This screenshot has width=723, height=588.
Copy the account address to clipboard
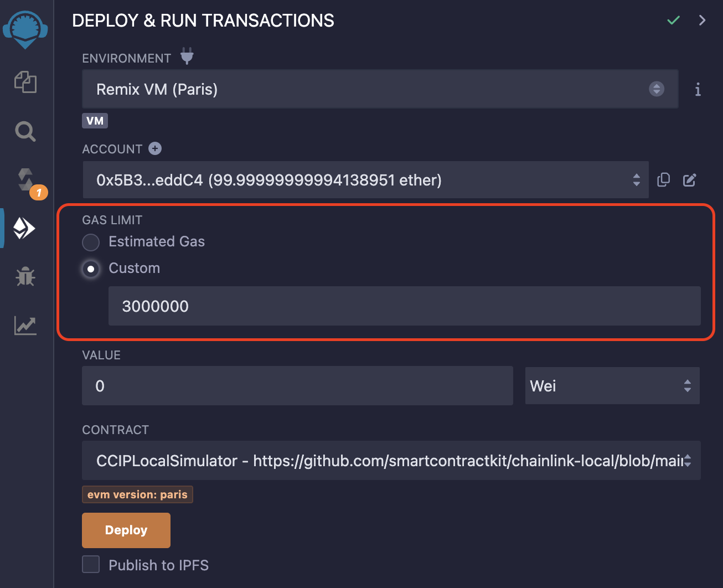[663, 180]
